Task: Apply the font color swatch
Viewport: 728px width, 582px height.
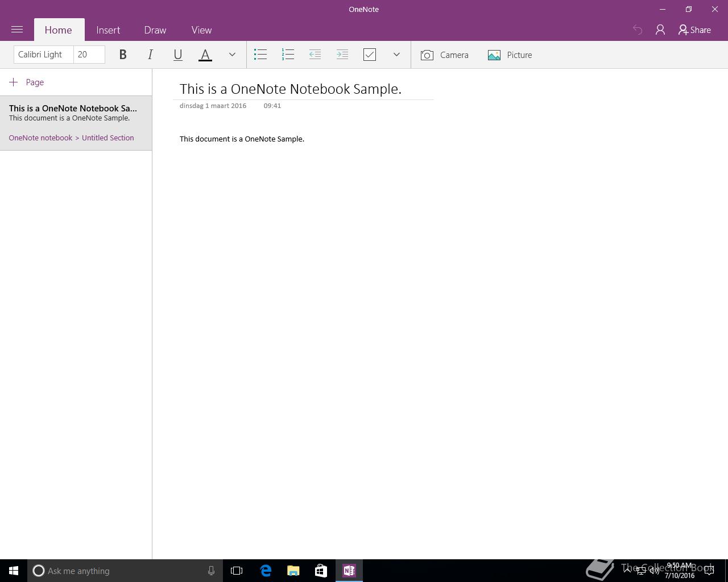Action: [205, 55]
